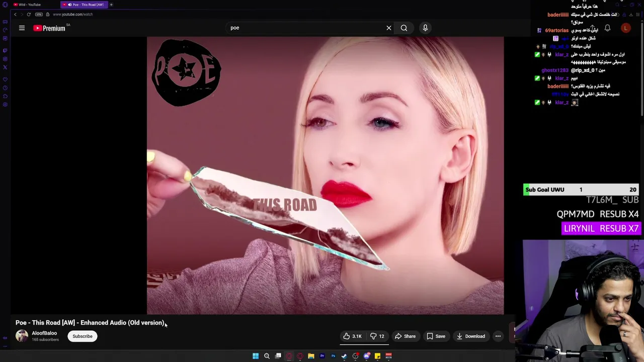Viewport: 644px width, 362px height.
Task: Dislike the video with thumbs down
Action: (377, 336)
